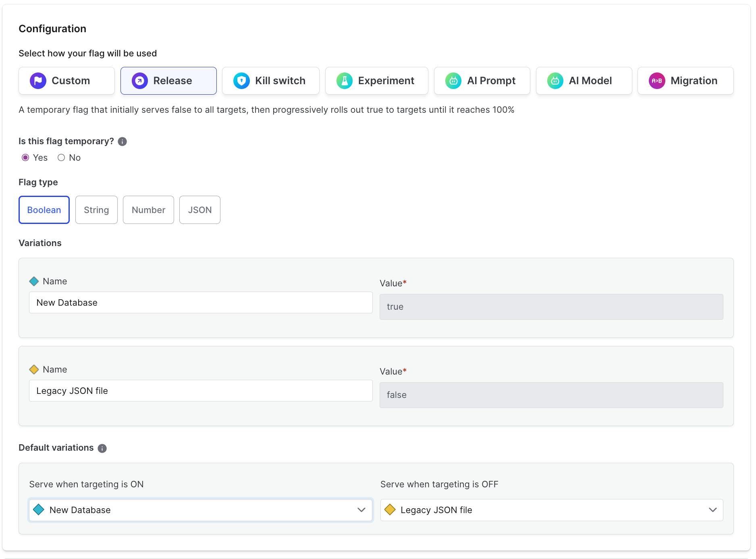Expand dropdown via Legacy JSON file chevron
This screenshot has width=756, height=559.
tap(712, 510)
